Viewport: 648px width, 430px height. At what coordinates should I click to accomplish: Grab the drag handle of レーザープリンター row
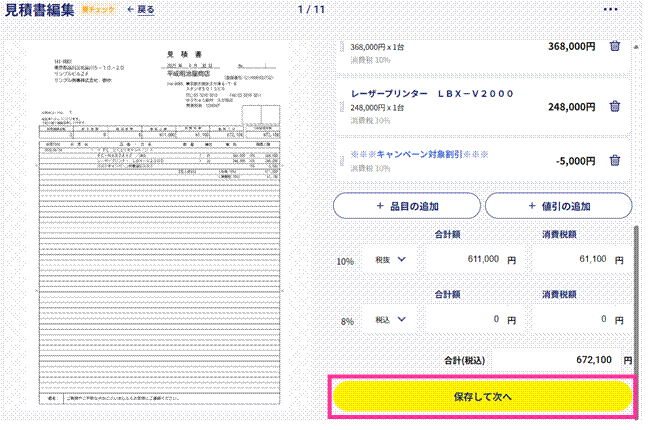click(342, 107)
